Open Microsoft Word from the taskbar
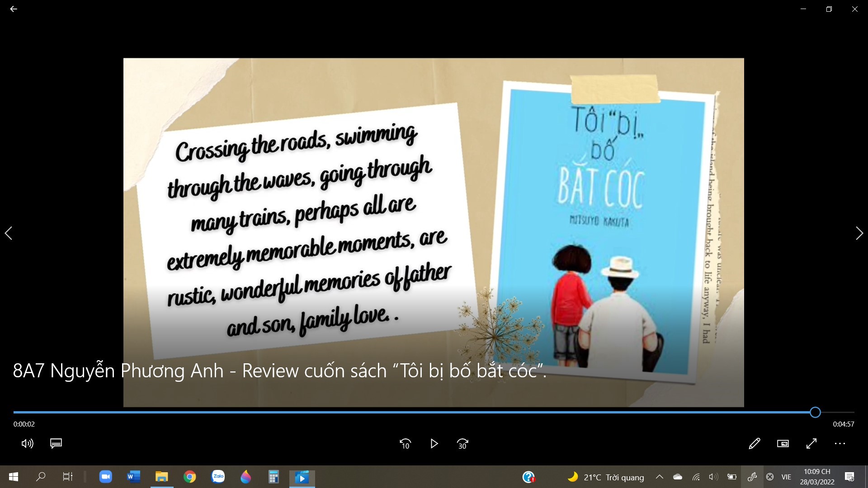Screen dimensions: 868x488 pyautogui.click(x=134, y=477)
